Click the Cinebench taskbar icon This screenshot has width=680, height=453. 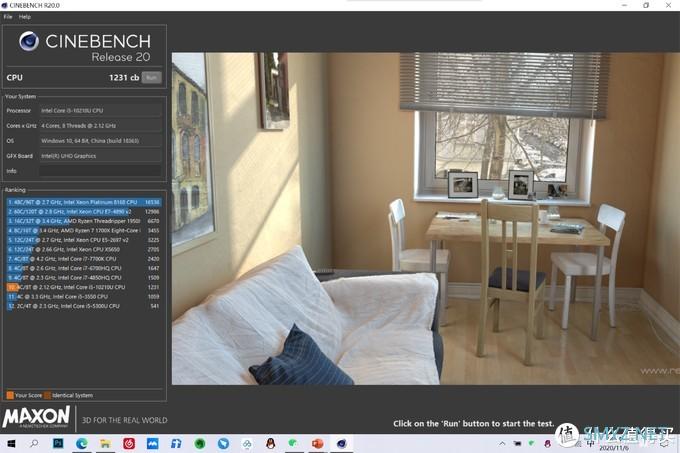point(341,443)
